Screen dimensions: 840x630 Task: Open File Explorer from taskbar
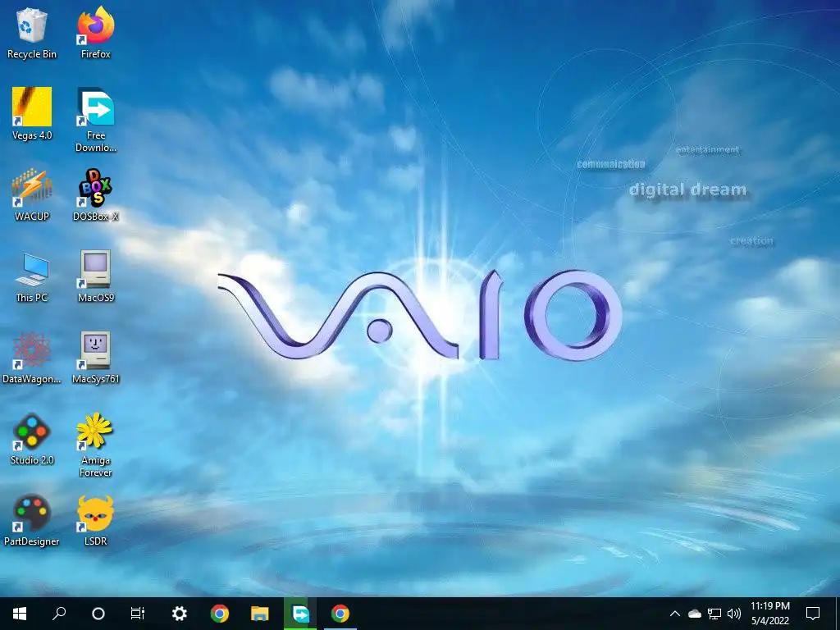point(260,614)
